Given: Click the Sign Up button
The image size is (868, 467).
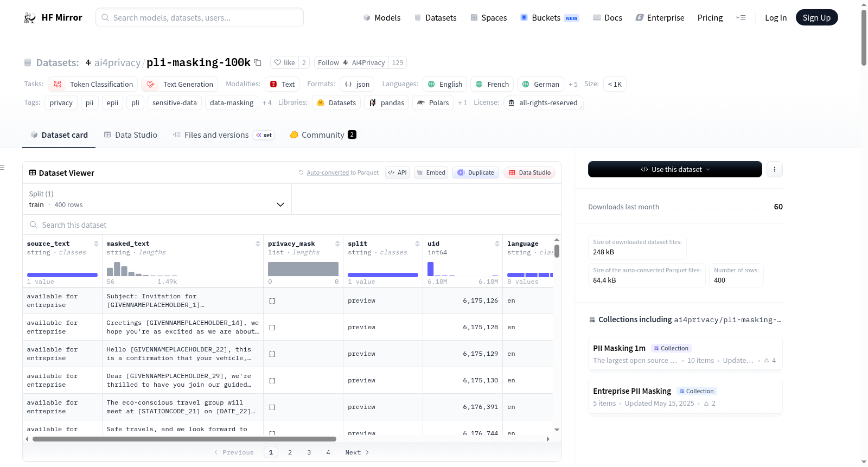Looking at the screenshot, I should (x=816, y=18).
